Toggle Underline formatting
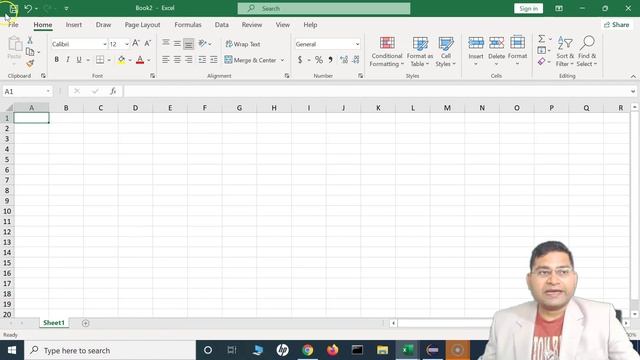The height and width of the screenshot is (360, 640). point(79,60)
